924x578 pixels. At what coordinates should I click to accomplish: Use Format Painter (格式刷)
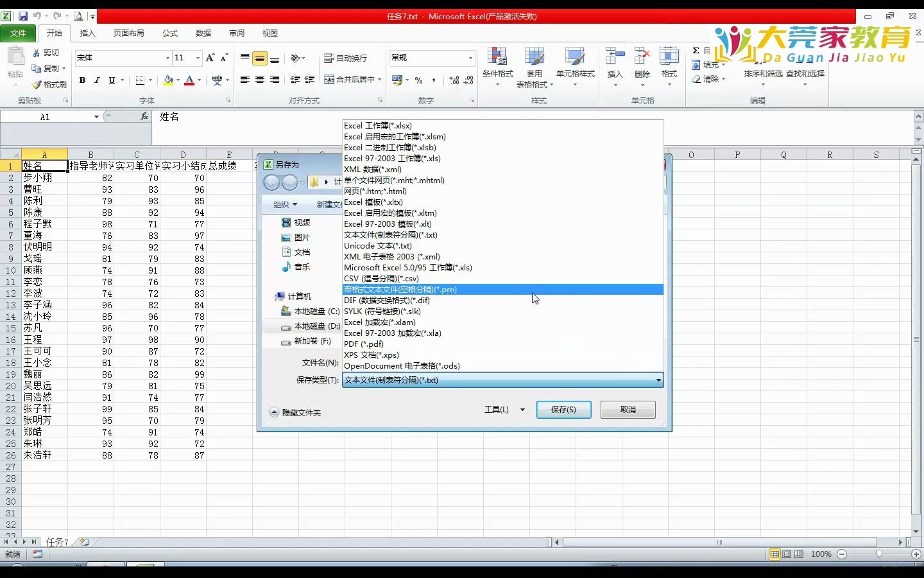pos(49,84)
